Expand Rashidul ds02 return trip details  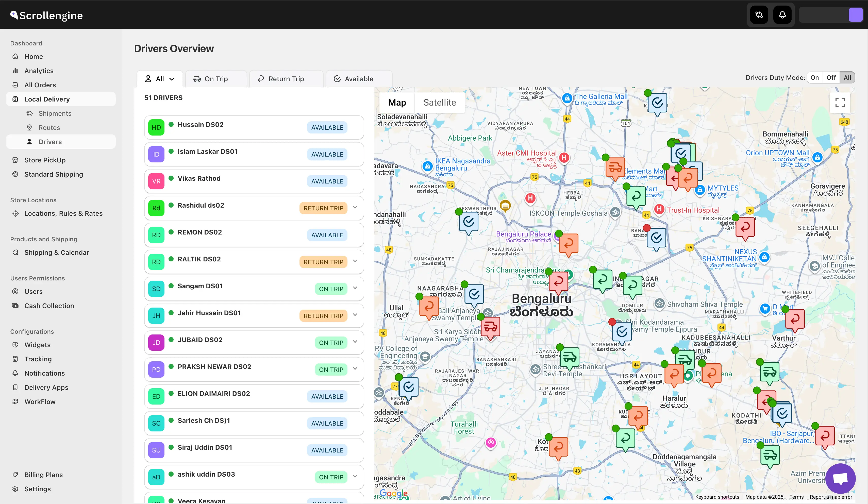coord(355,207)
